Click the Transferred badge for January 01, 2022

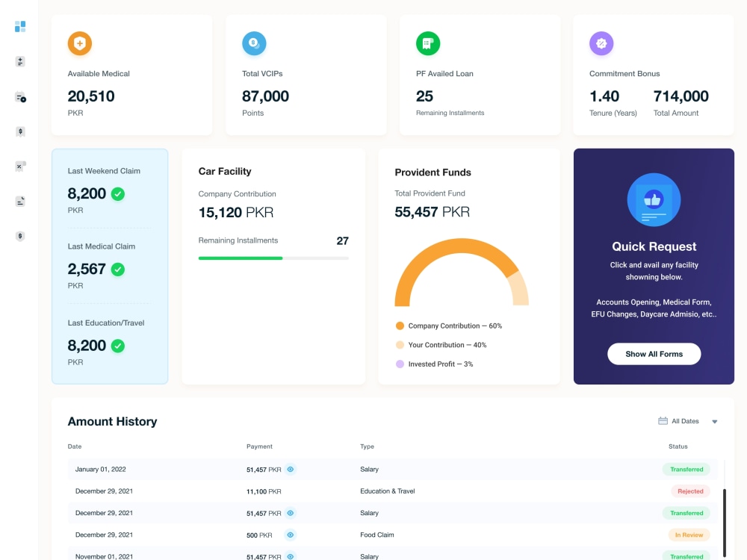(x=686, y=470)
